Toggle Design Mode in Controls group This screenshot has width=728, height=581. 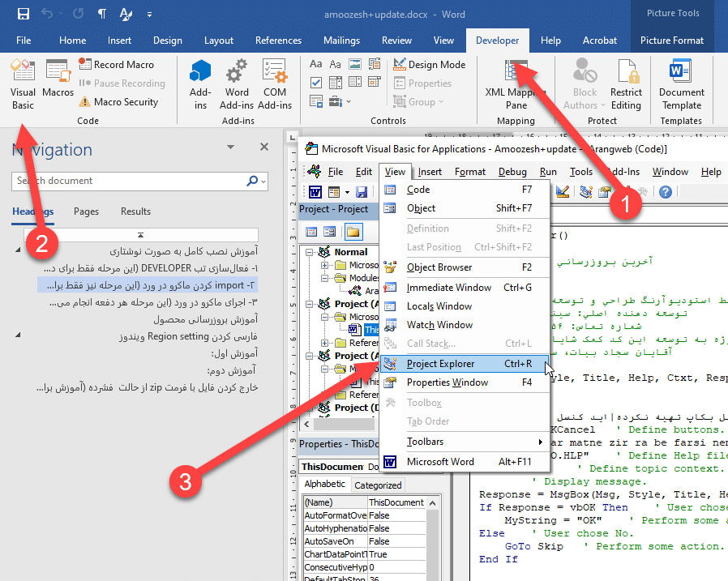click(x=429, y=64)
